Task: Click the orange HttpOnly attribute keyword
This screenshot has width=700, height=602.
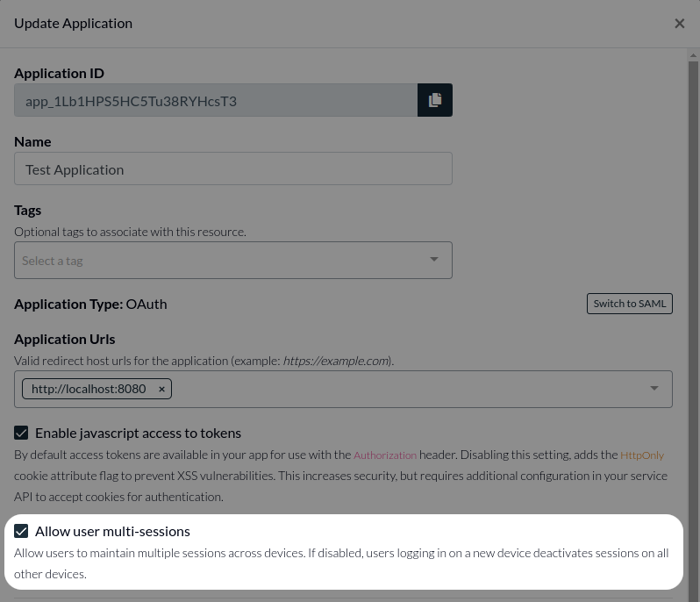Action: pos(642,455)
